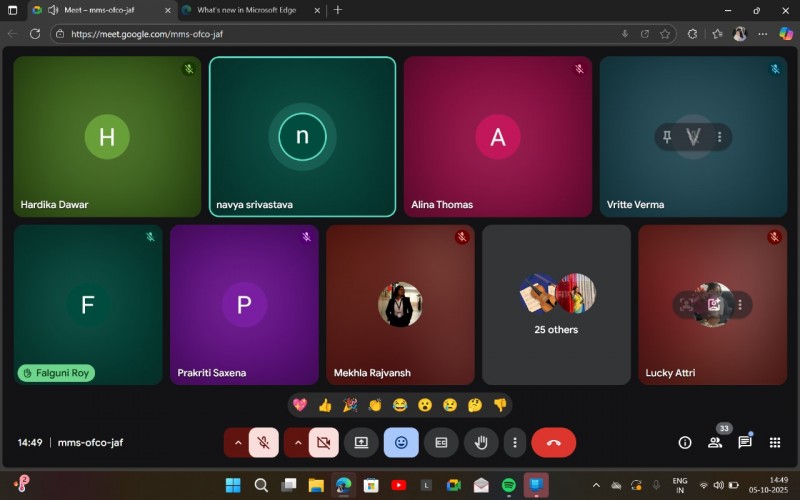Show the people panel
This screenshot has height=500, width=800.
click(715, 442)
